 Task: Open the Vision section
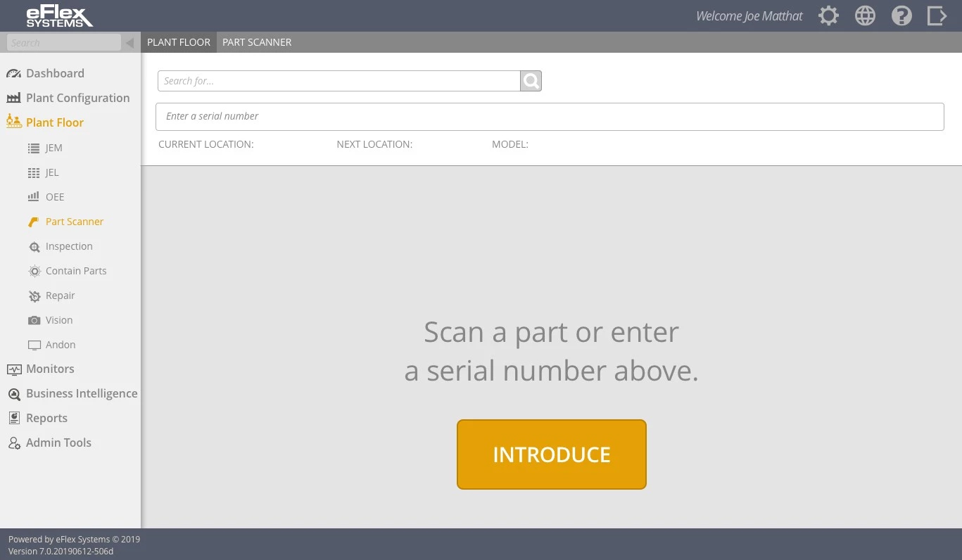[58, 319]
